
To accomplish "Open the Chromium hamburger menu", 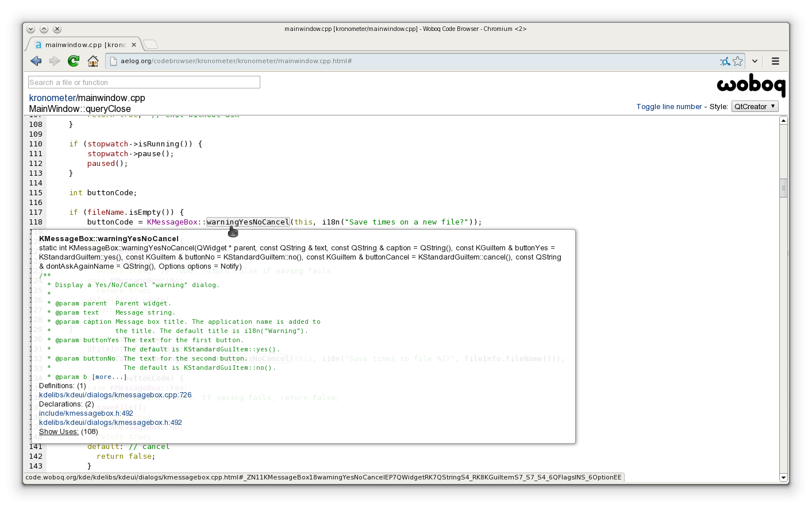I will click(x=775, y=61).
